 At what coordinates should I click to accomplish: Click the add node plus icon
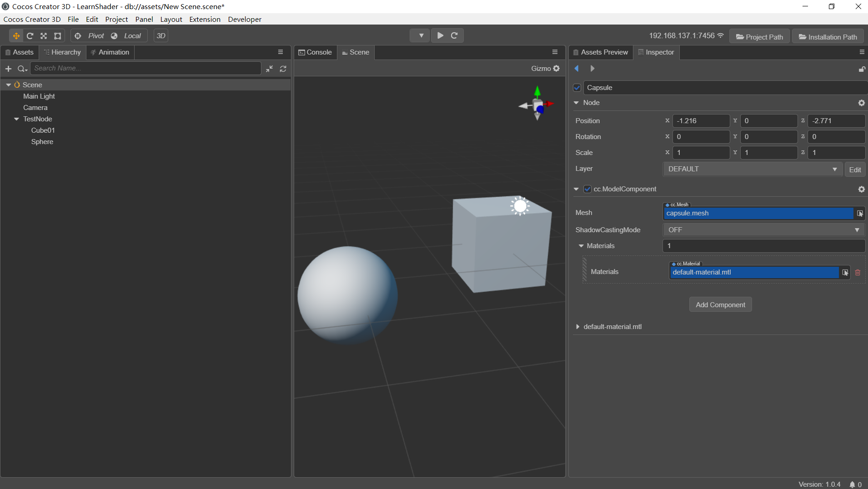8,69
